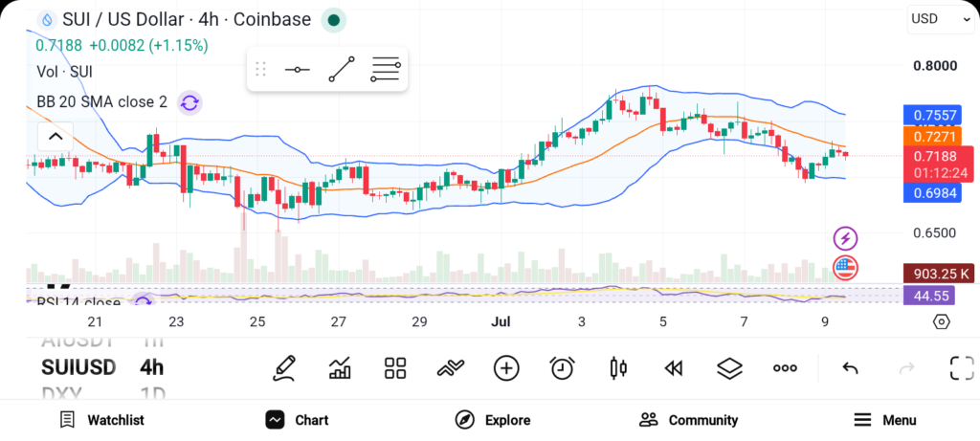
Task: Select the RSI 14 close legend
Action: point(78,302)
